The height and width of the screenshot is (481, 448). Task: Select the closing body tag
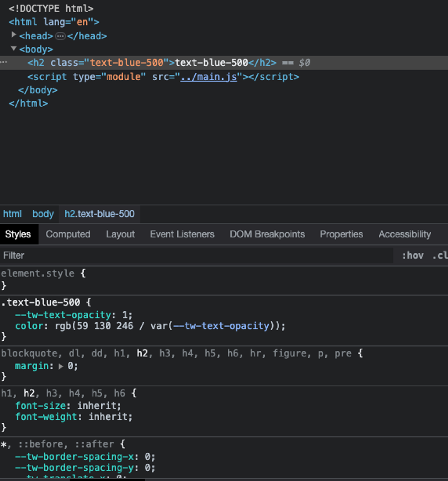coord(38,90)
